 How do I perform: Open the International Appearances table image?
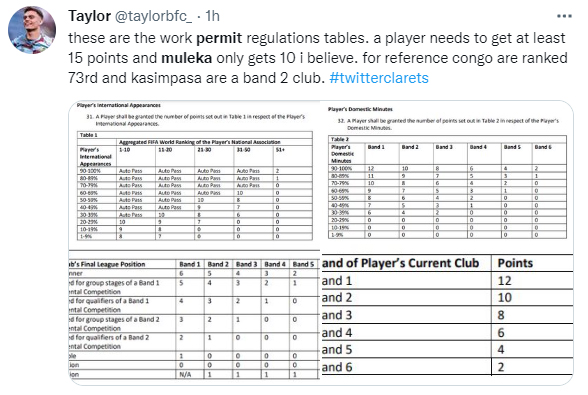point(194,175)
